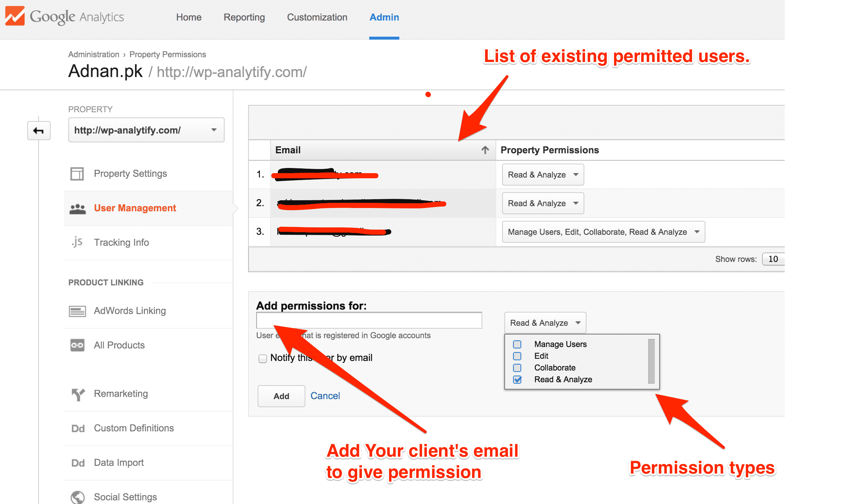Click the Administration breadcrumb link
864x504 pixels.
pyautogui.click(x=94, y=54)
